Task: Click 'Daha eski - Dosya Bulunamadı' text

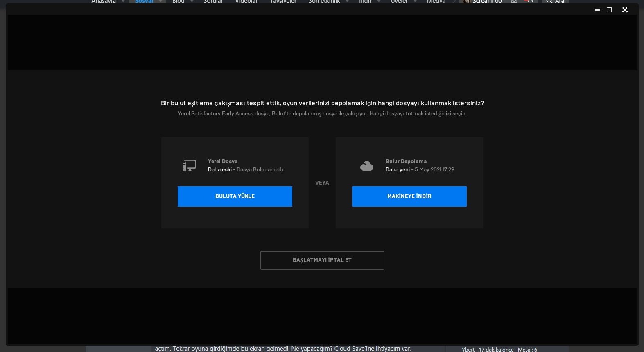Action: (246, 169)
